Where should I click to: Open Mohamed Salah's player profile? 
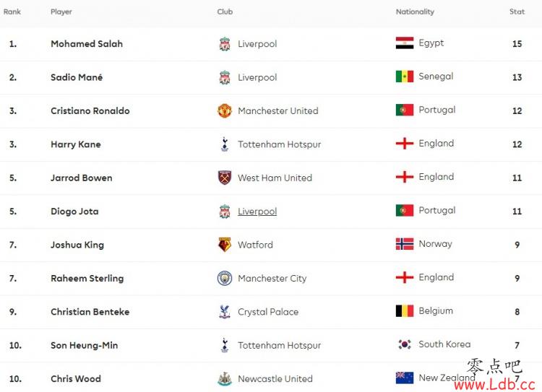click(87, 44)
